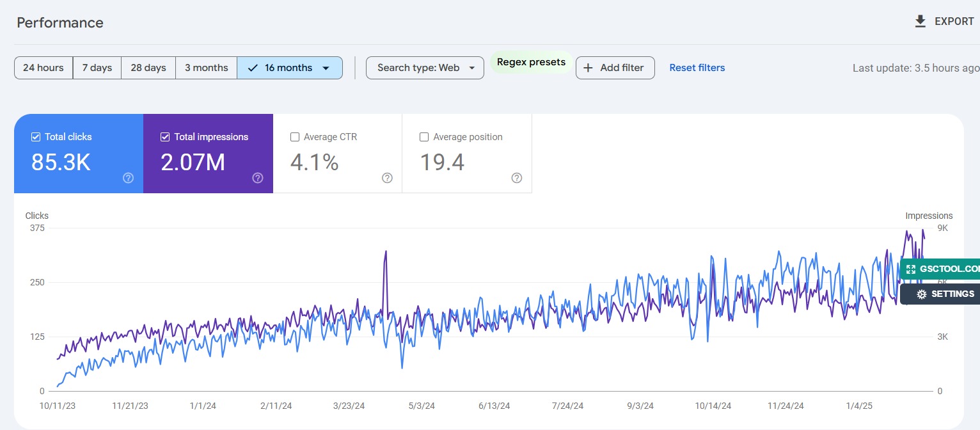
Task: Select the 7 days date range
Action: pos(97,68)
